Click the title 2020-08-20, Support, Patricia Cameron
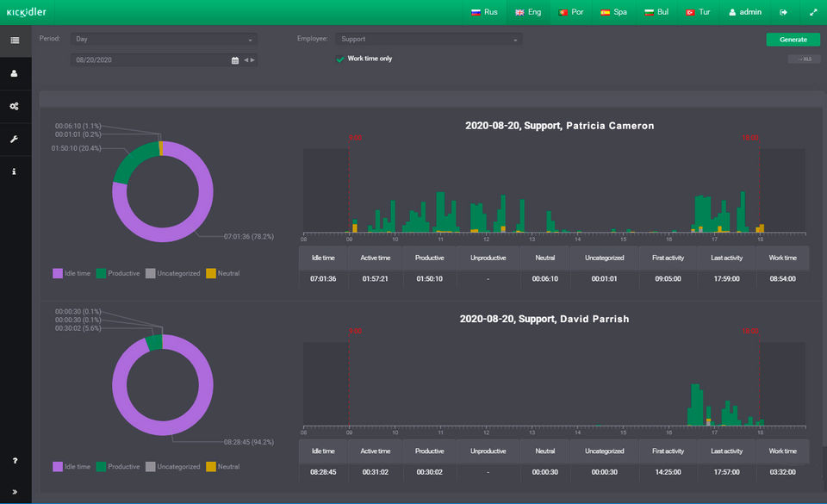Viewport: 827px width, 504px height. [560, 126]
